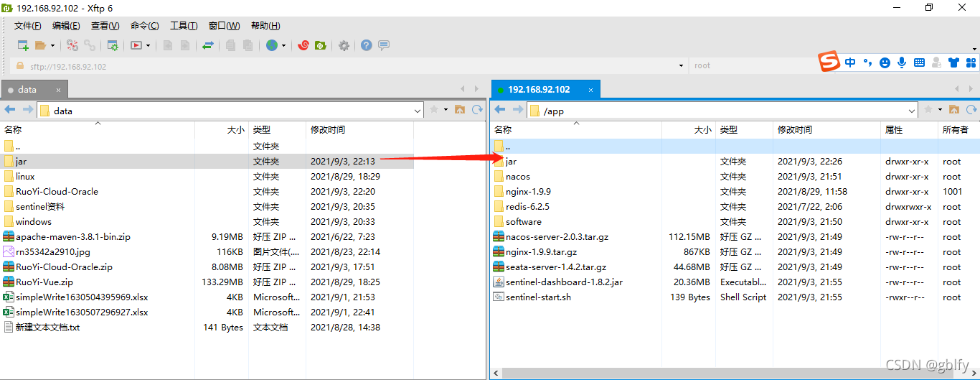Go to home folder in the remote pane
The width and height of the screenshot is (980, 380).
click(x=954, y=110)
